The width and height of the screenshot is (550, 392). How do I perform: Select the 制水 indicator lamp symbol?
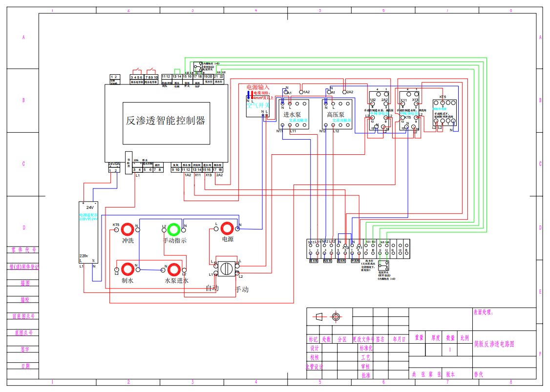(127, 269)
